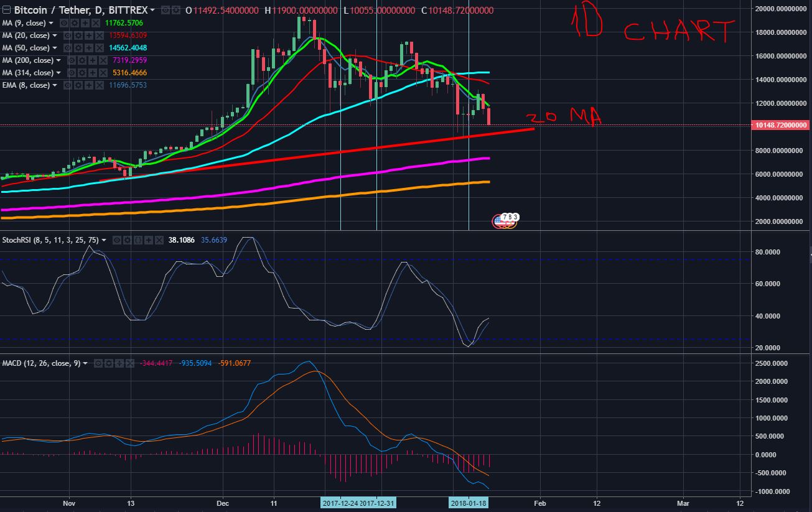Viewport: 812px width, 512px height.
Task: Hide MA (20, close) using its eye icon
Action: click(x=68, y=35)
